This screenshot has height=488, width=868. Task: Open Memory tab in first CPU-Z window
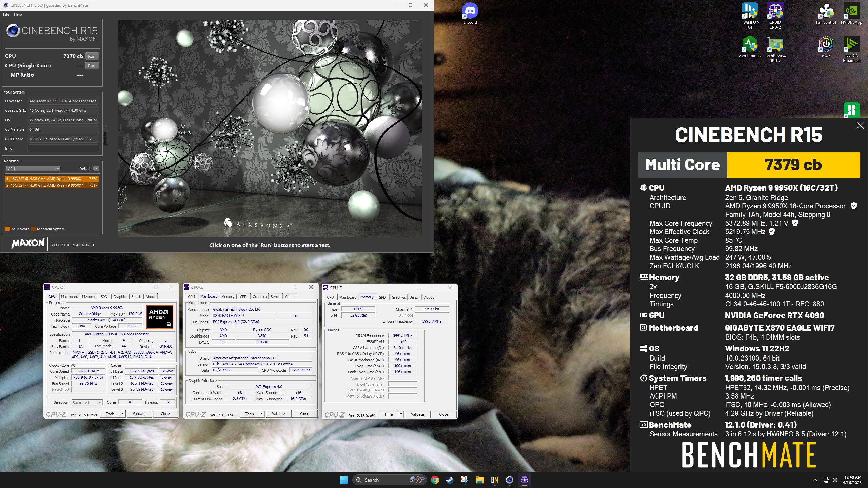coord(88,297)
